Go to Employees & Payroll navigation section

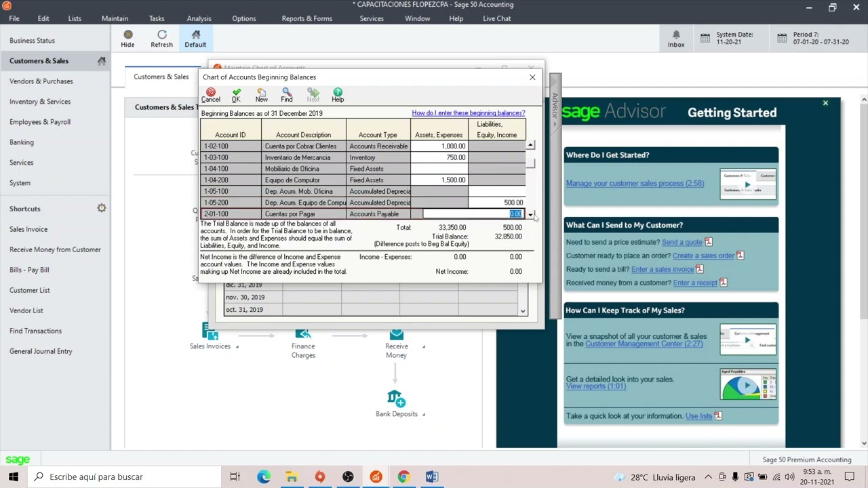40,122
